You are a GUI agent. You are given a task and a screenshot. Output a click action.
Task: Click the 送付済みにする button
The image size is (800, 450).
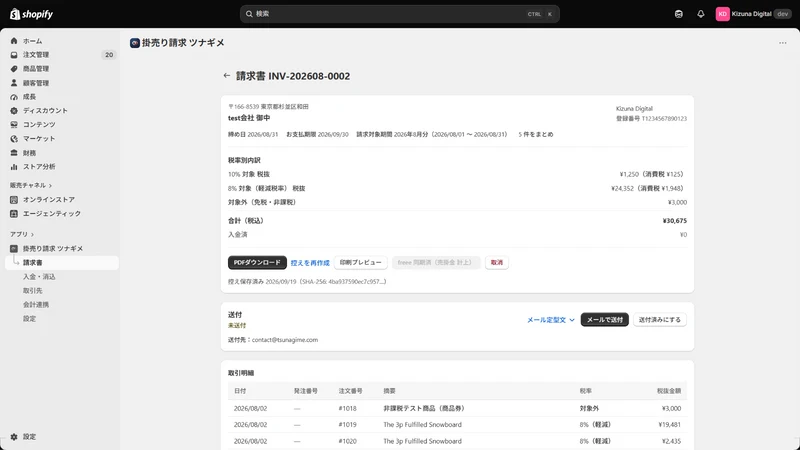tap(660, 320)
